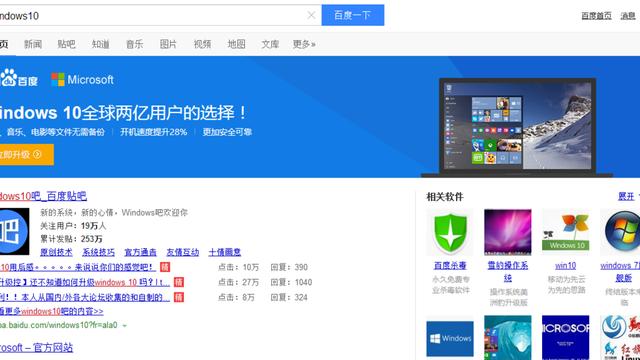Click the Baidu paw logo in the banner

(19, 78)
